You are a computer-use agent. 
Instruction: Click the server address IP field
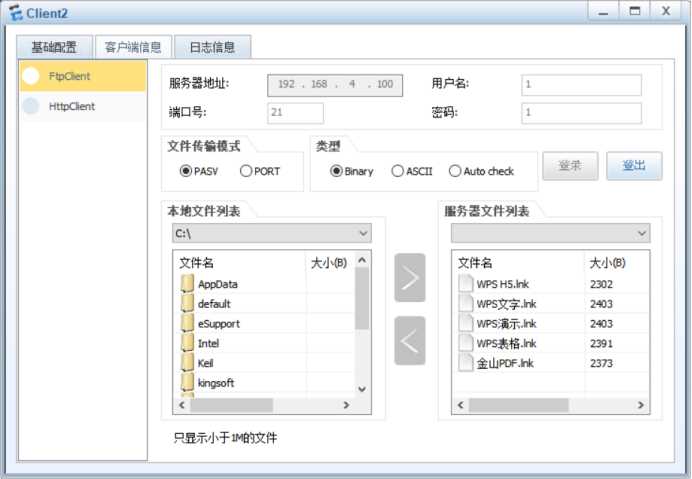335,85
